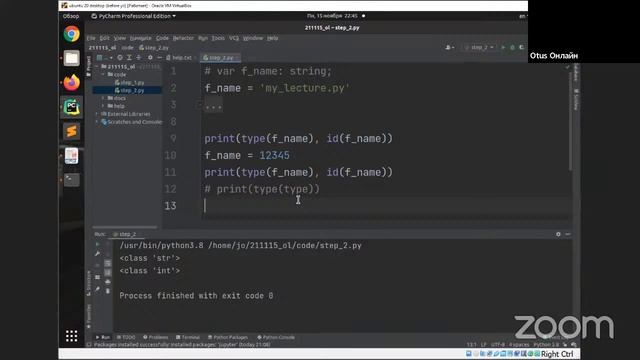
Task: Expand the help folder in the project tree
Action: point(104,106)
